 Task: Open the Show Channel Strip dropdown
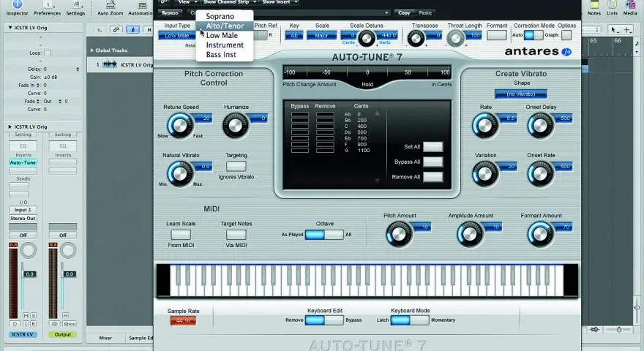230,2
